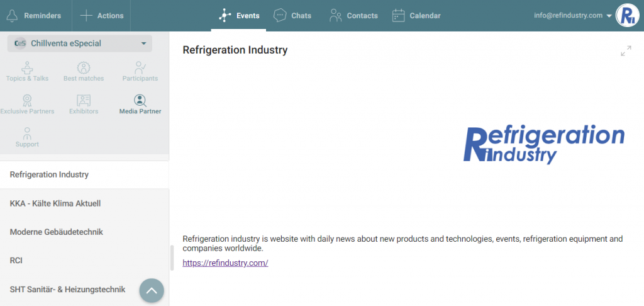
Task: Open the Chillventa eSpecial event dropdown
Action: [80, 43]
